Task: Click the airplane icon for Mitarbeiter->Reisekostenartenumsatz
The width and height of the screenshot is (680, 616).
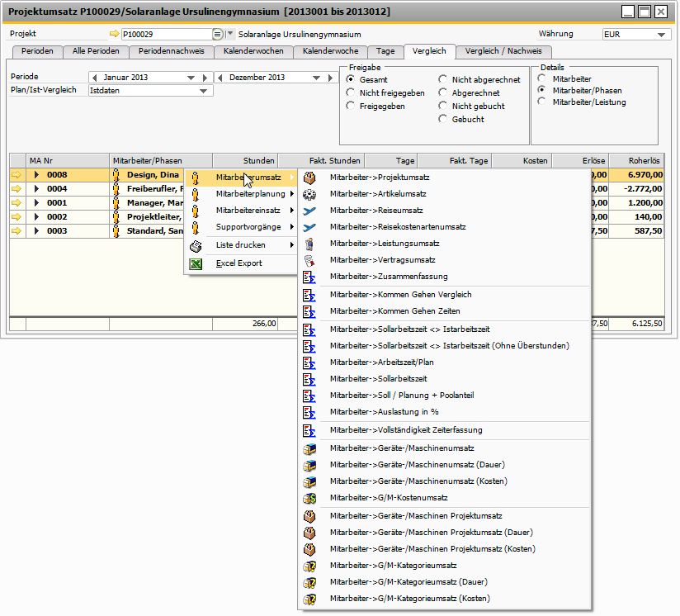Action: tap(309, 227)
